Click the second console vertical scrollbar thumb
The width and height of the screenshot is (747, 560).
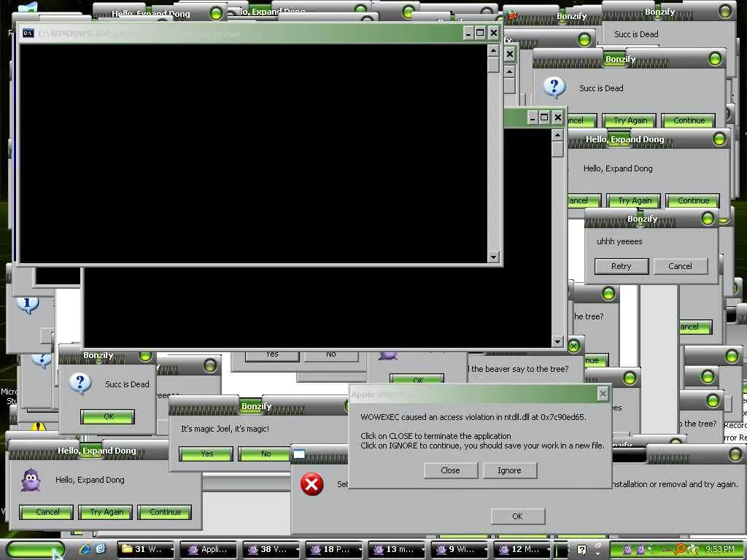pyautogui.click(x=557, y=149)
